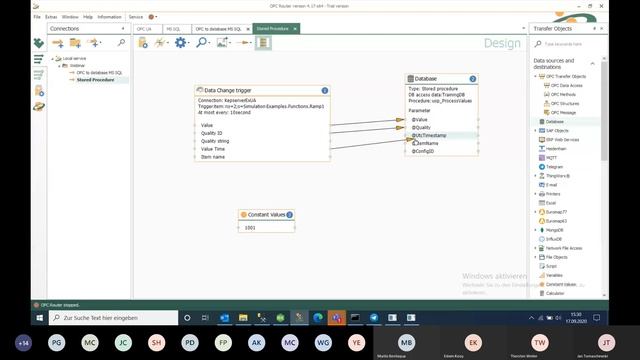The image size is (640, 360).
Task: Click the search magnifier in Connections panel
Action: (x=121, y=42)
